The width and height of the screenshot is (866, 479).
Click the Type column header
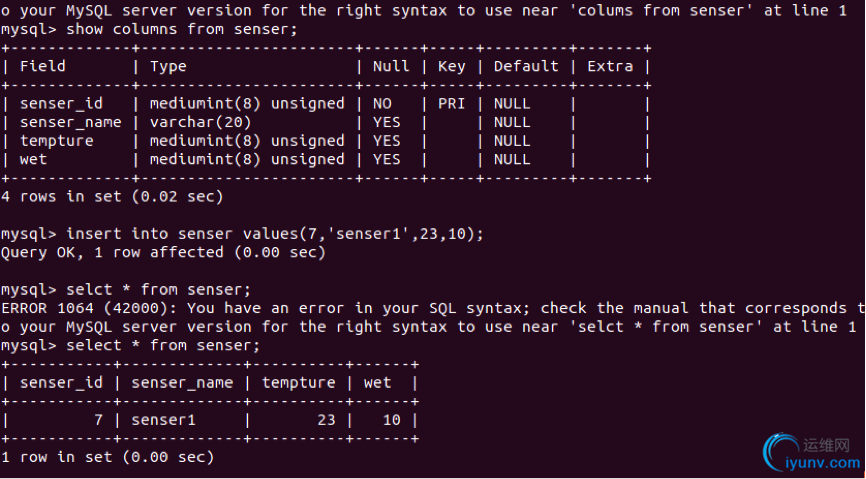click(168, 66)
